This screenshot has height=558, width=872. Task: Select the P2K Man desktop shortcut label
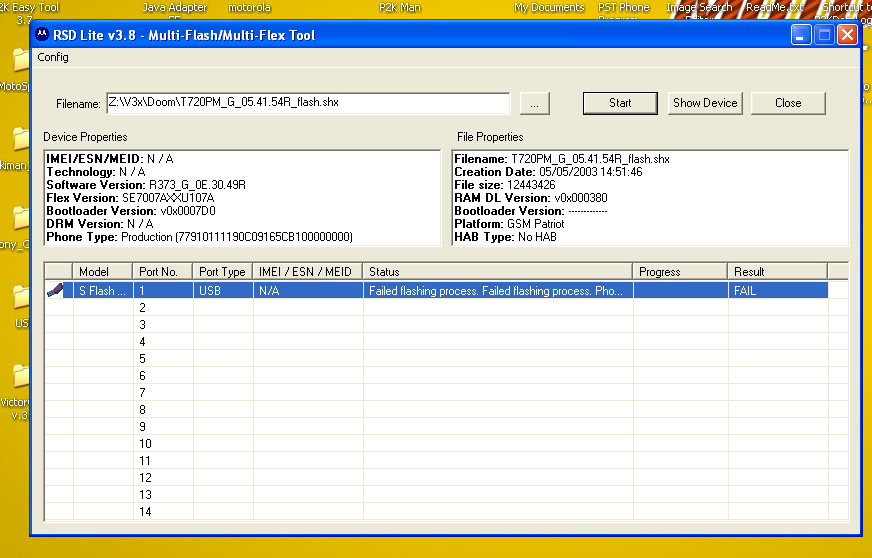[399, 8]
